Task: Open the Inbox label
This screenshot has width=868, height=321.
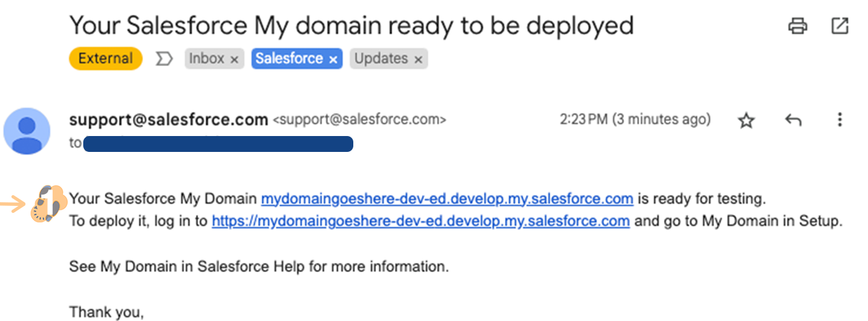Action: coord(207,58)
